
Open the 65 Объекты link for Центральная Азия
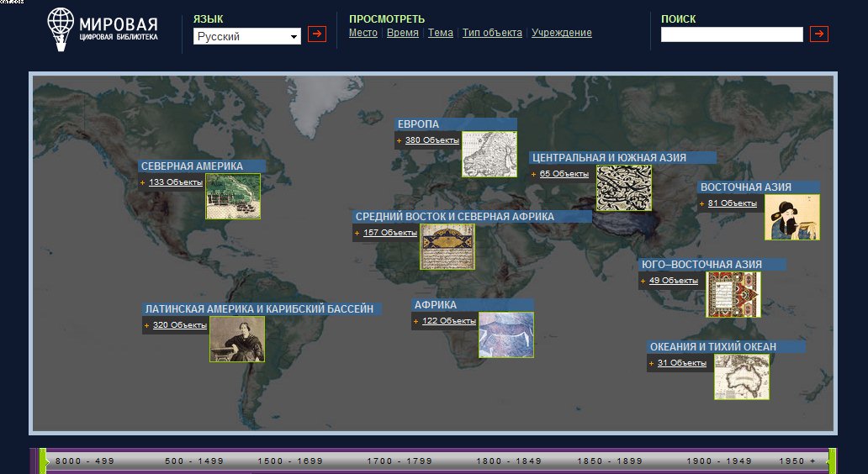[x=564, y=174]
